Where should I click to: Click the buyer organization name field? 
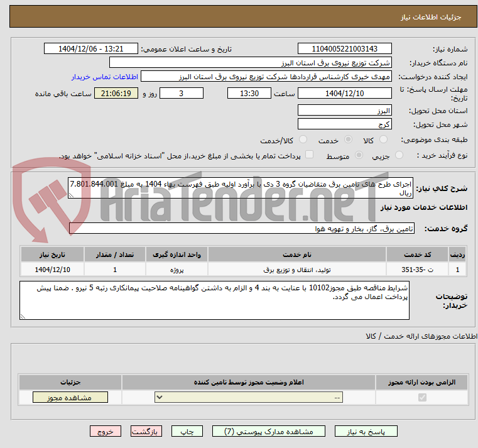250,63
